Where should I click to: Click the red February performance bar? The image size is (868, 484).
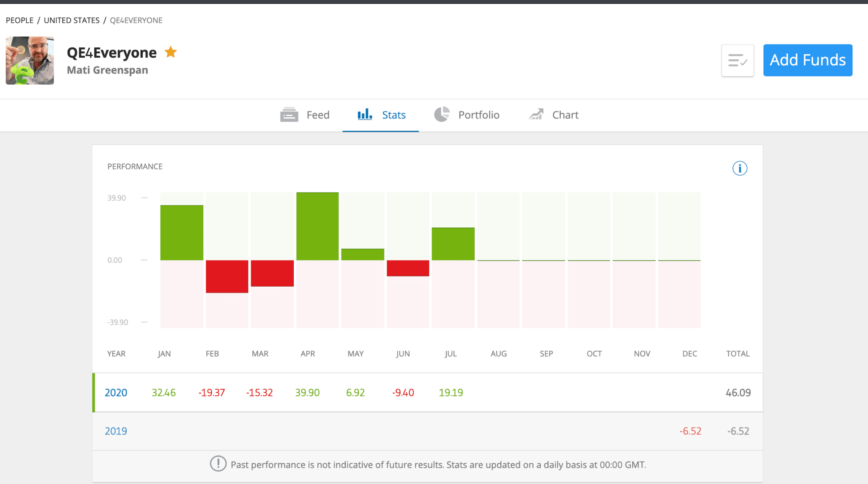coord(227,276)
